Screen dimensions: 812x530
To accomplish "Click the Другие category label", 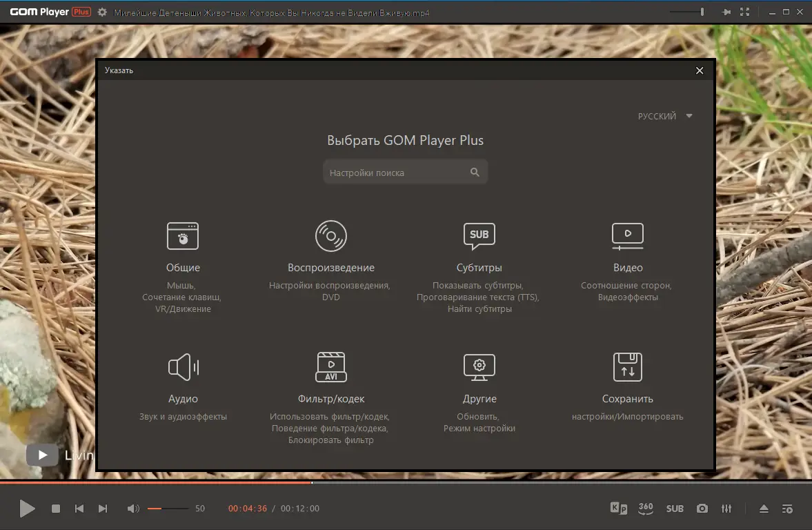I will coord(479,398).
